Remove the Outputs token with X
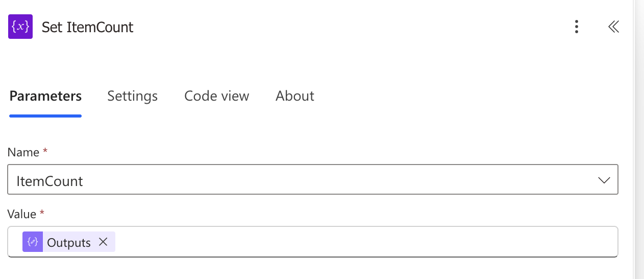The width and height of the screenshot is (644, 279). tap(103, 242)
